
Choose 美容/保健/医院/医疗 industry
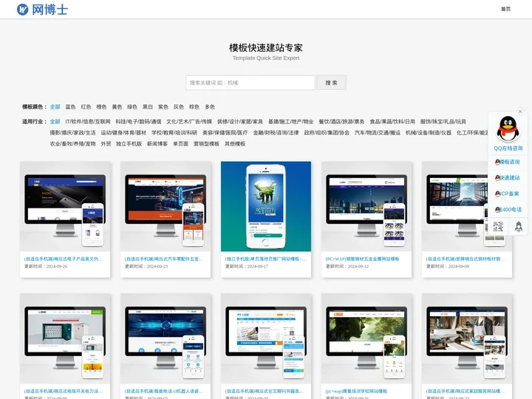pyautogui.click(x=225, y=133)
